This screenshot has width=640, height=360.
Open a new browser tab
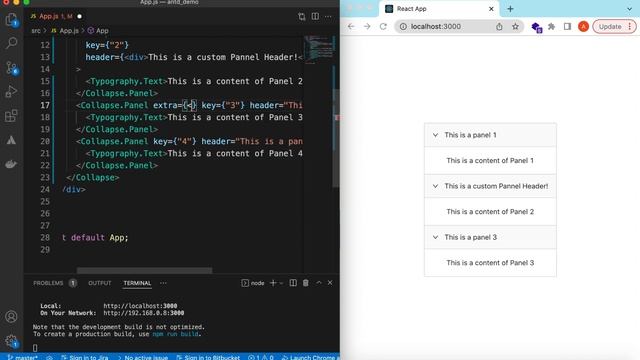pos(510,9)
